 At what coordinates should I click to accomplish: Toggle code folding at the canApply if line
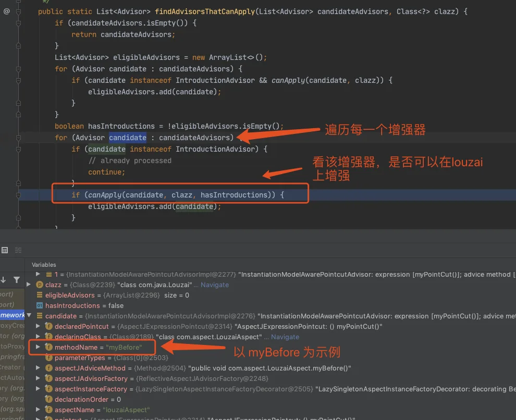18,195
